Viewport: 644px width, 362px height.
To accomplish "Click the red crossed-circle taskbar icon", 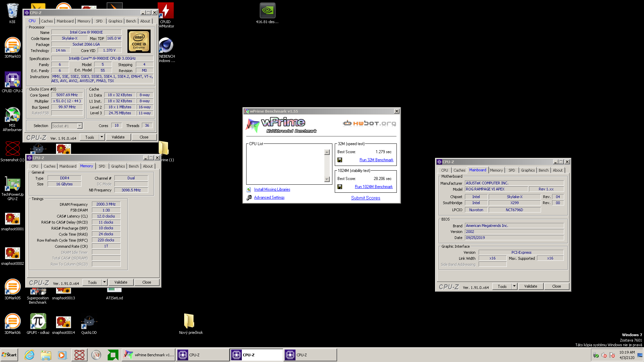I will click(79, 355).
